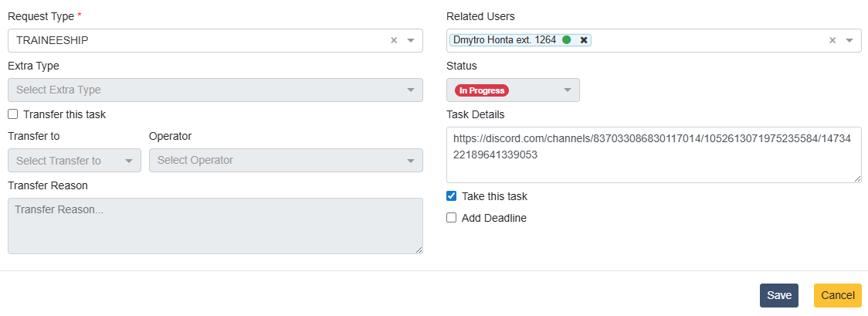Open Request Type dropdown arrow
The width and height of the screenshot is (868, 316).
pos(411,40)
